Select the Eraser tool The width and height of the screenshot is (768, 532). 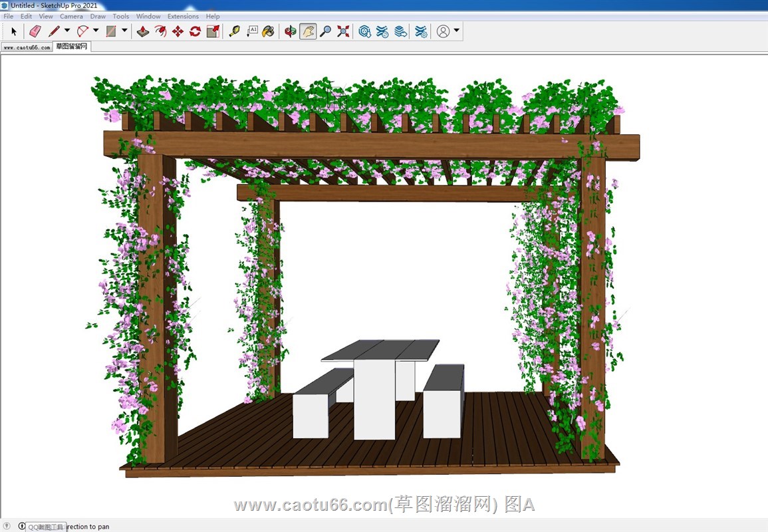tap(35, 32)
